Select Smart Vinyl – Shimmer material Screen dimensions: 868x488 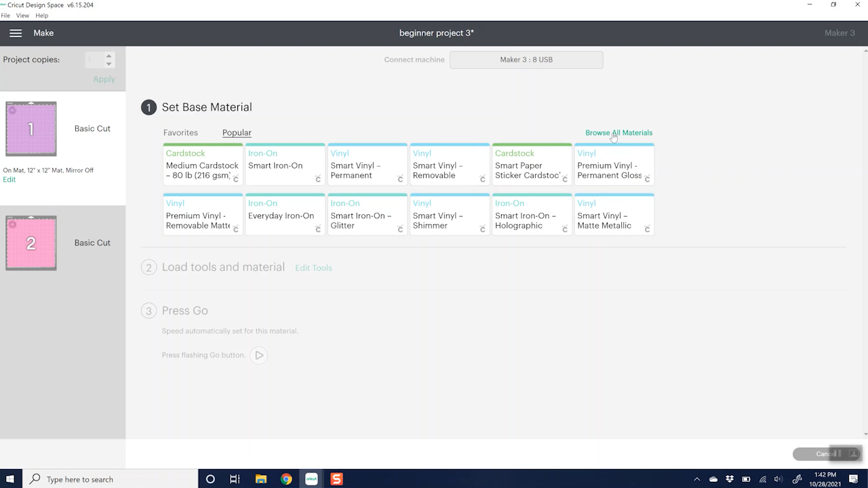tap(450, 214)
